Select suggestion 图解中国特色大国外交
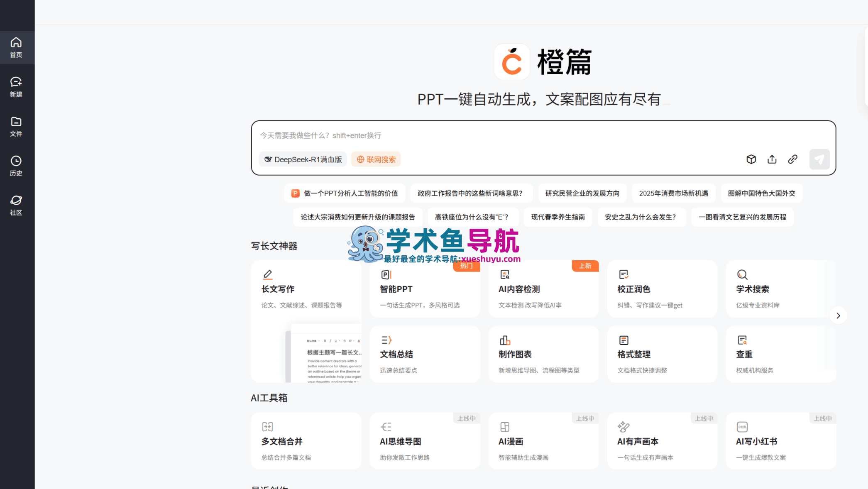 (x=762, y=193)
